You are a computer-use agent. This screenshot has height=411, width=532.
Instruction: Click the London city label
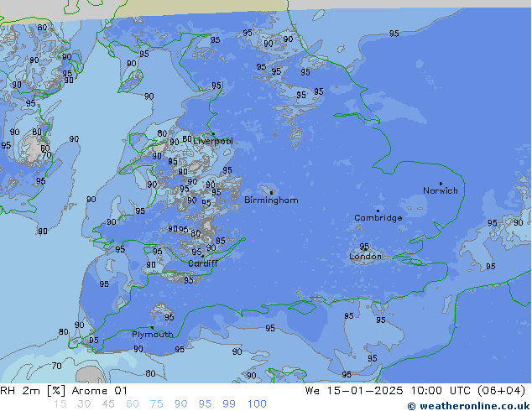pyautogui.click(x=365, y=257)
